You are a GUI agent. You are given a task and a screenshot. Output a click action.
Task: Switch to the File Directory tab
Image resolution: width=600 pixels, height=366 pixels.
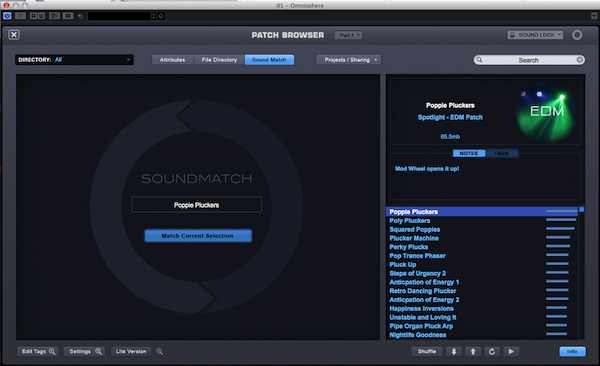coord(219,60)
